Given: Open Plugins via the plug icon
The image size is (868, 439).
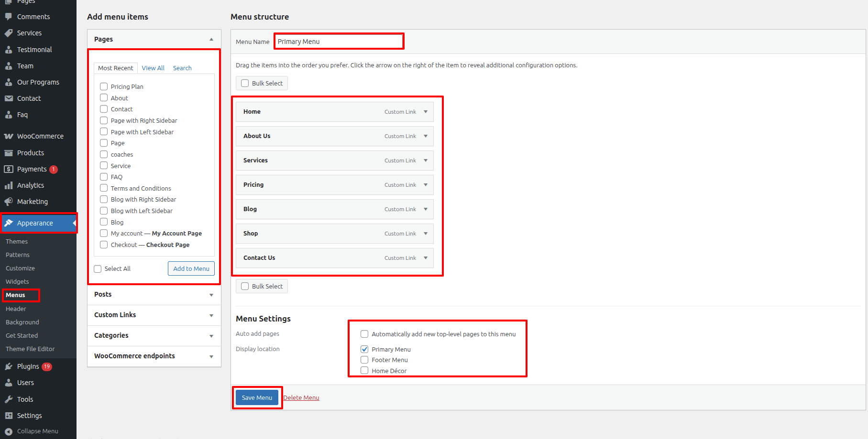Looking at the screenshot, I should pos(9,366).
